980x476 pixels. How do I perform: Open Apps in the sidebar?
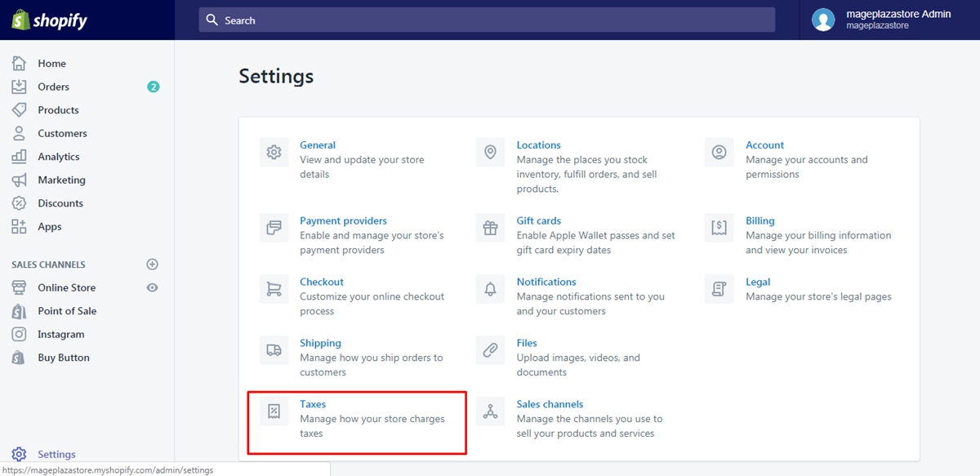(50, 226)
